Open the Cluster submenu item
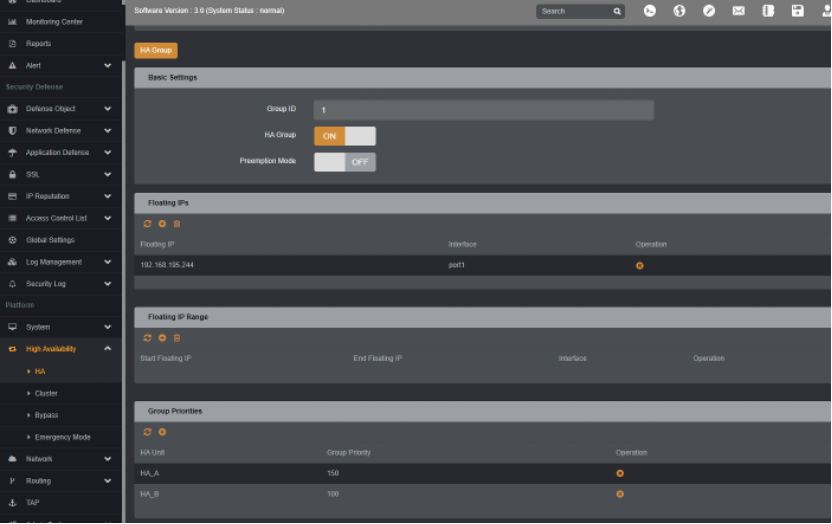Viewport: 832px width, 524px height. (x=46, y=393)
